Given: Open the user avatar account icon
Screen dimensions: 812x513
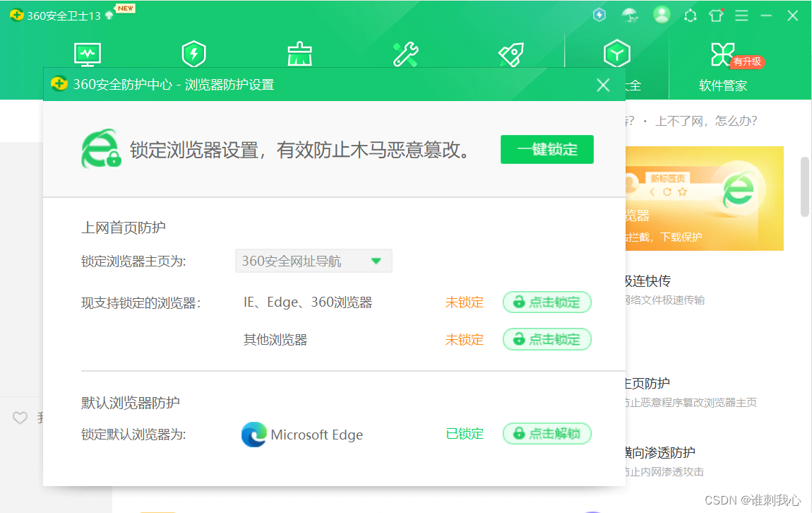Looking at the screenshot, I should tap(662, 15).
